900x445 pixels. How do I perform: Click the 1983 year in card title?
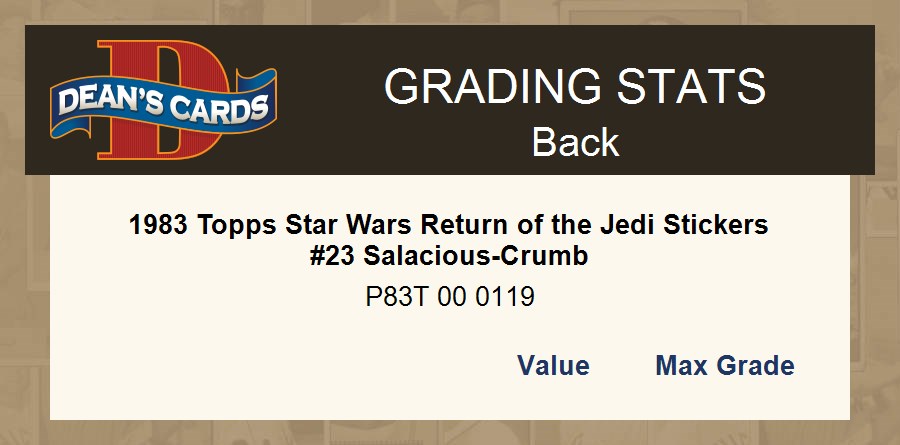pyautogui.click(x=159, y=224)
